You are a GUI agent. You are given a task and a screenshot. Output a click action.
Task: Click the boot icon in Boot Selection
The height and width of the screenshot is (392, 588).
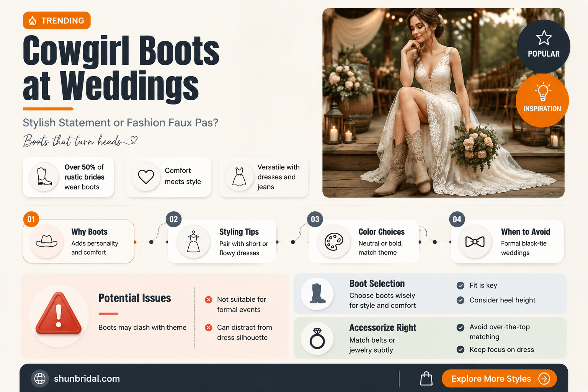[317, 294]
